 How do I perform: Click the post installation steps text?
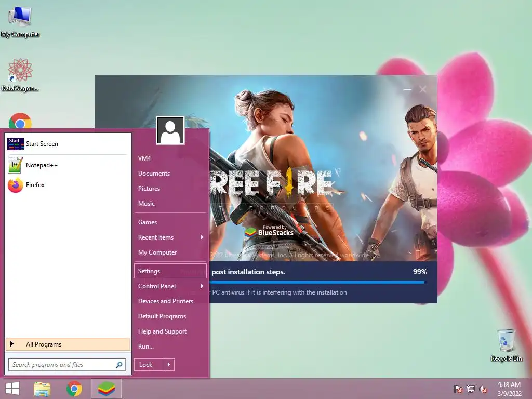point(248,272)
